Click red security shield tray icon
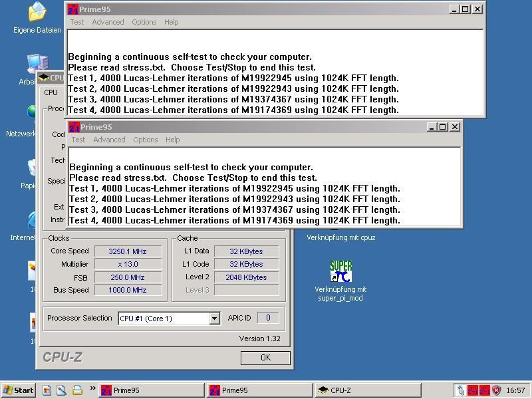 tap(496, 390)
